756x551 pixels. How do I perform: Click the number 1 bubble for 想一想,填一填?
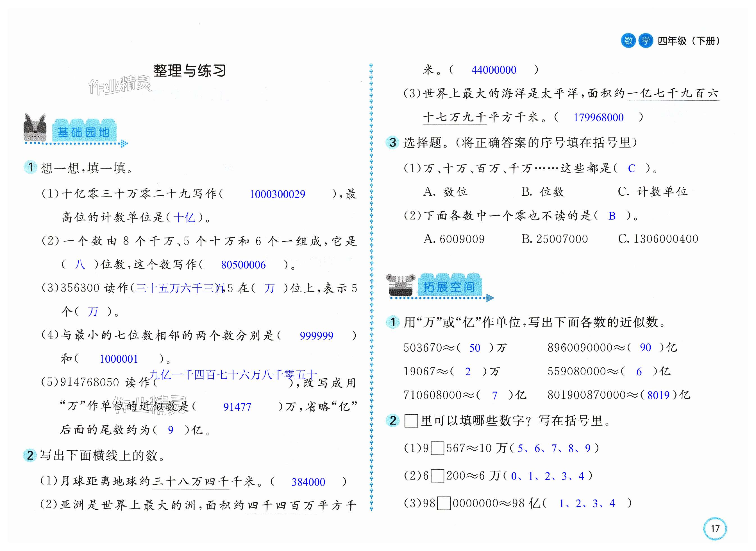31,167
